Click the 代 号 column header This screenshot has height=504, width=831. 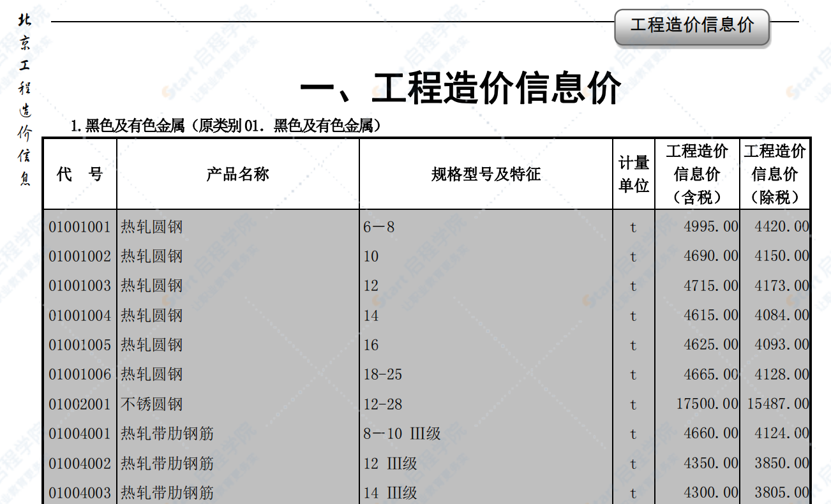click(x=80, y=174)
